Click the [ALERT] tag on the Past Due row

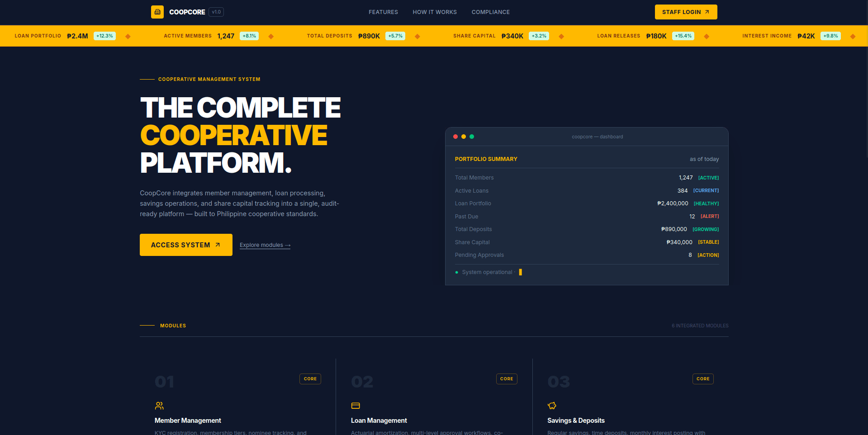click(709, 216)
